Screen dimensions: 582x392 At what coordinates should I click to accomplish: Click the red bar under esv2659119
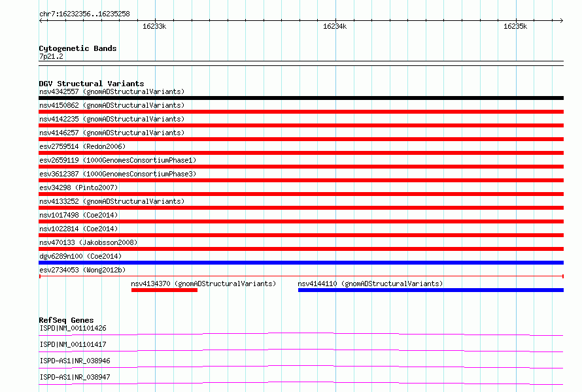pyautogui.click(x=301, y=167)
